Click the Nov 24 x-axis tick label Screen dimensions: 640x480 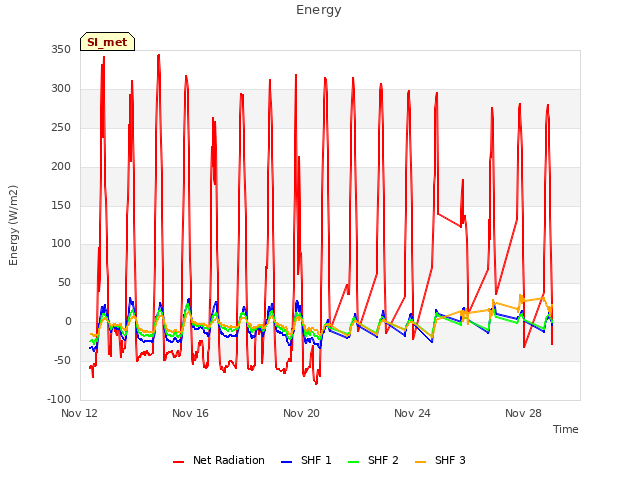coord(412,413)
